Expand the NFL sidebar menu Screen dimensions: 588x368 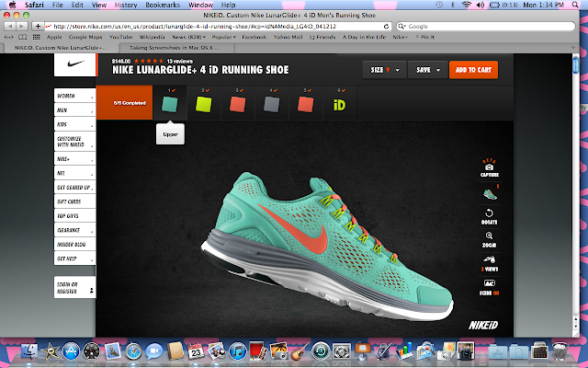pyautogui.click(x=74, y=173)
